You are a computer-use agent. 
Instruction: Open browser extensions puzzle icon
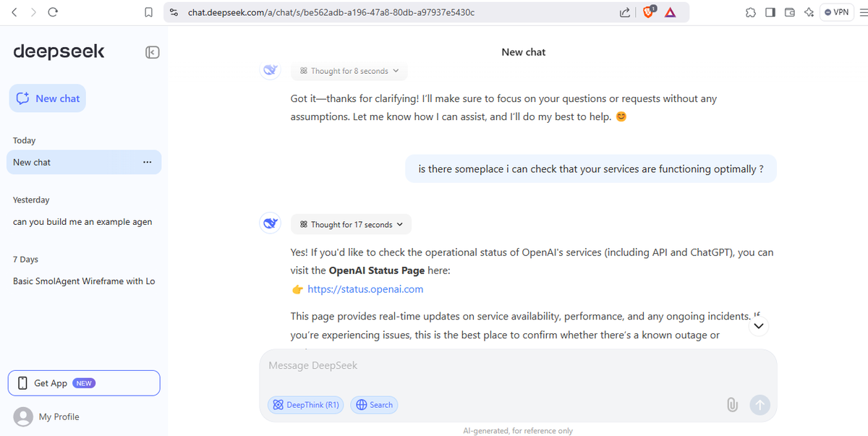point(751,12)
